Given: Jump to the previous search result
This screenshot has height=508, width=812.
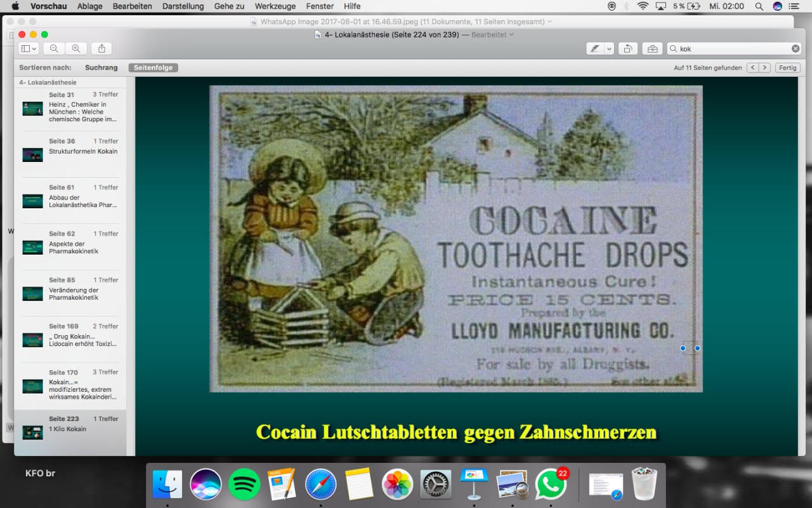Looking at the screenshot, I should point(753,67).
